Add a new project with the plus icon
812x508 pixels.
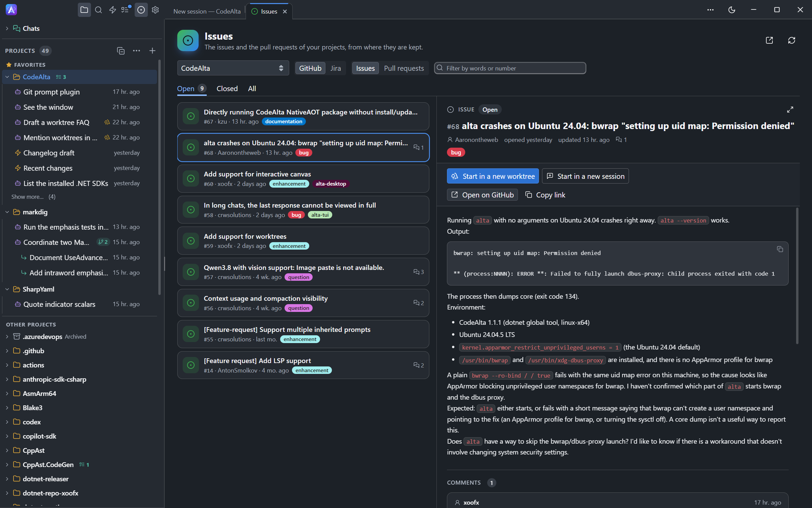[x=152, y=51]
